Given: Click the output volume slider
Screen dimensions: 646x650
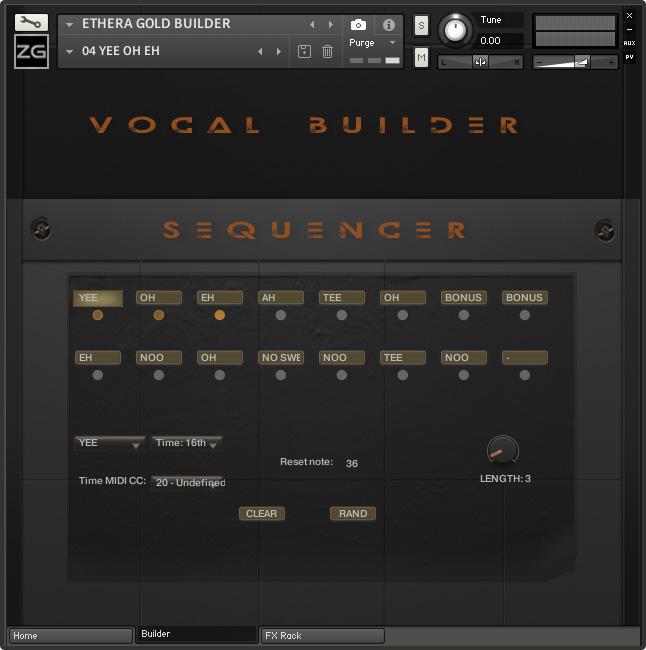Looking at the screenshot, I should [x=575, y=62].
